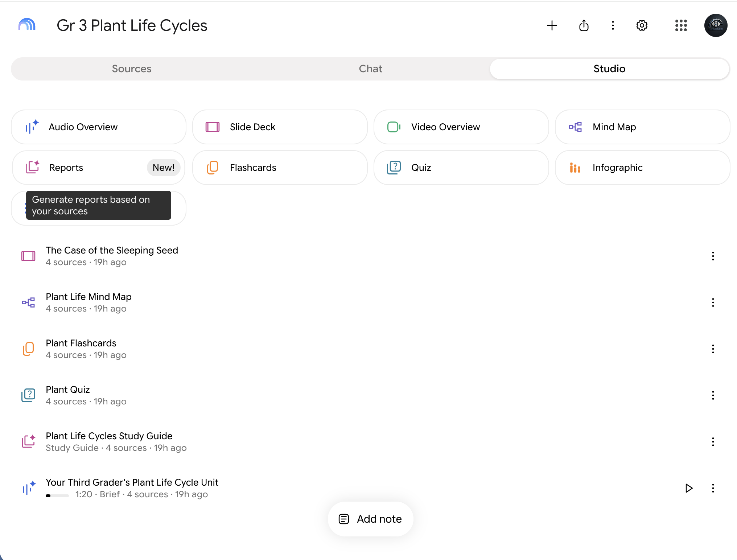737x560 pixels.
Task: Generate a Video Overview
Action: [461, 127]
